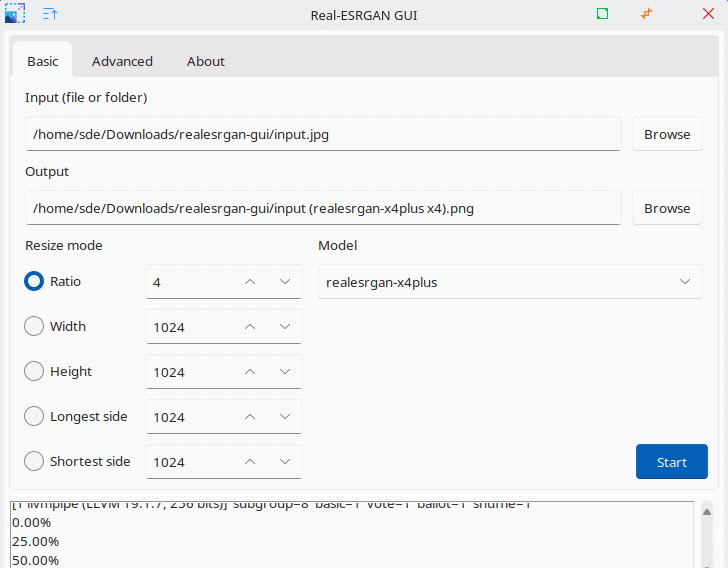Open the About tab
Screen dimensions: 728x568
(206, 61)
